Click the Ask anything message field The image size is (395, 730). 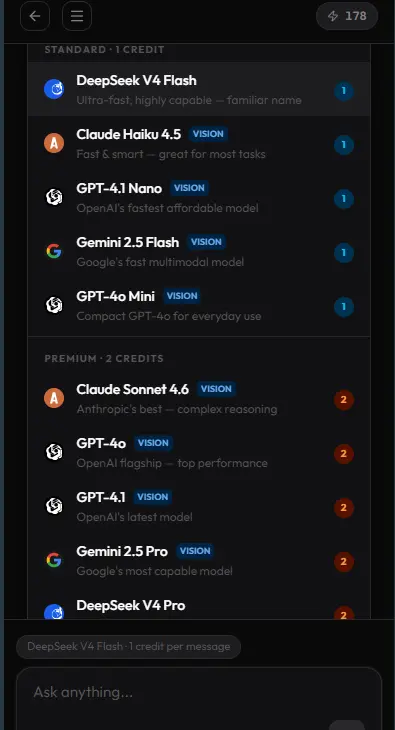pyautogui.click(x=199, y=698)
